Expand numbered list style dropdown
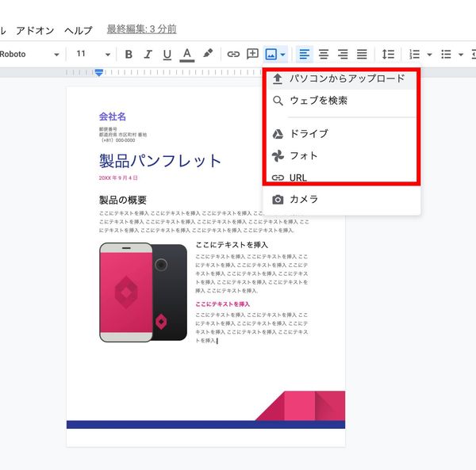Viewport: 476px width, 470px height. click(429, 55)
